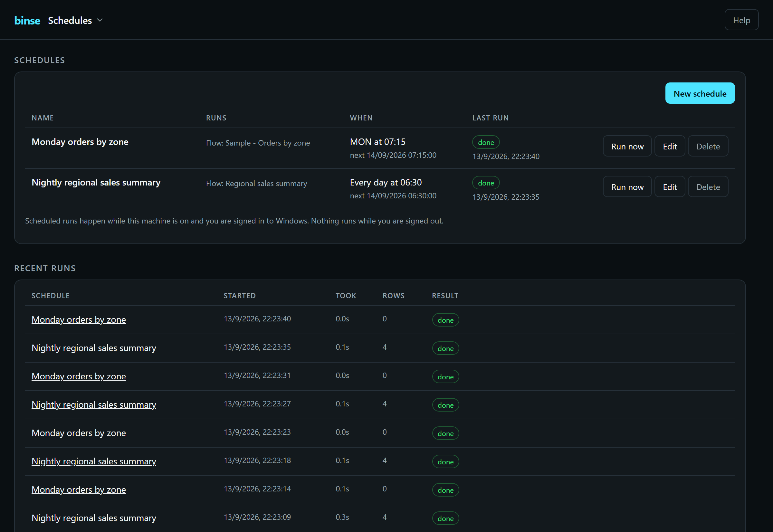Click the RESULT column header
This screenshot has width=773, height=532.
(x=445, y=296)
